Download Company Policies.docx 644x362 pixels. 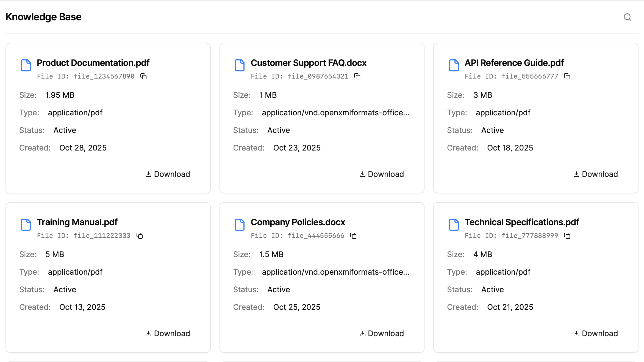point(382,333)
